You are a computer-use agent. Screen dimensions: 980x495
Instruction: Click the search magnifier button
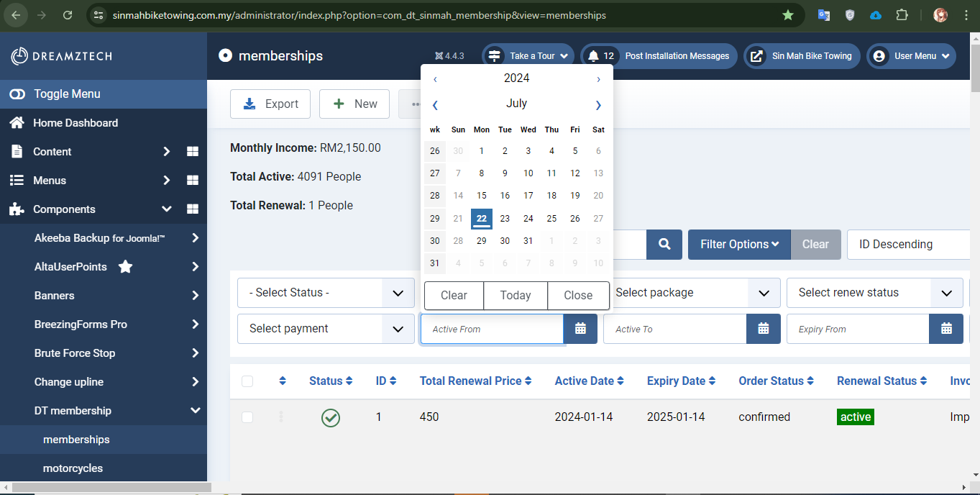click(x=664, y=245)
